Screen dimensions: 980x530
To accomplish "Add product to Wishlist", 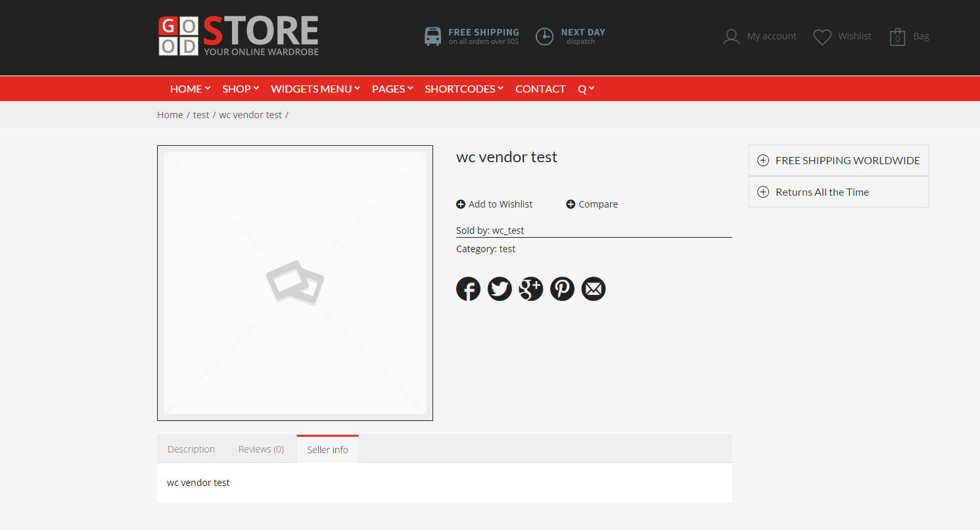I will [494, 204].
